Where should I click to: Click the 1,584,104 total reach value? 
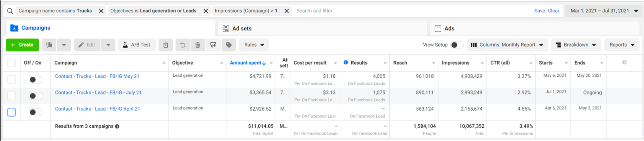pyautogui.click(x=425, y=126)
